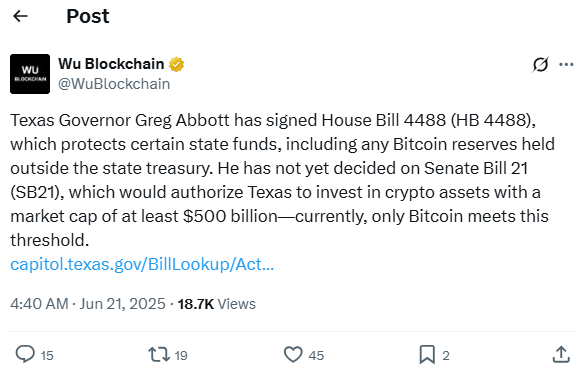Click the bookmark count 2
Viewport: 583px width, 368px height.
coord(446,355)
